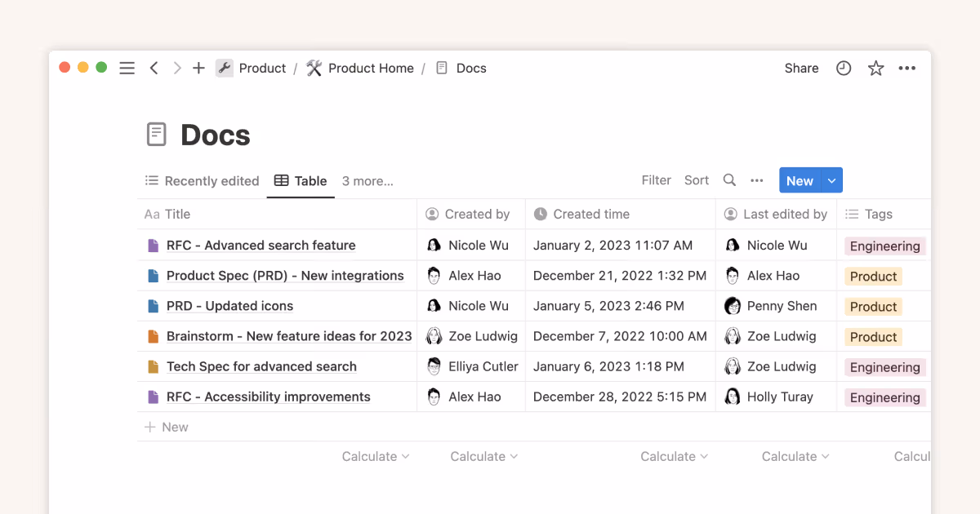Click the Share button
Viewport: 980px width, 514px height.
[800, 68]
